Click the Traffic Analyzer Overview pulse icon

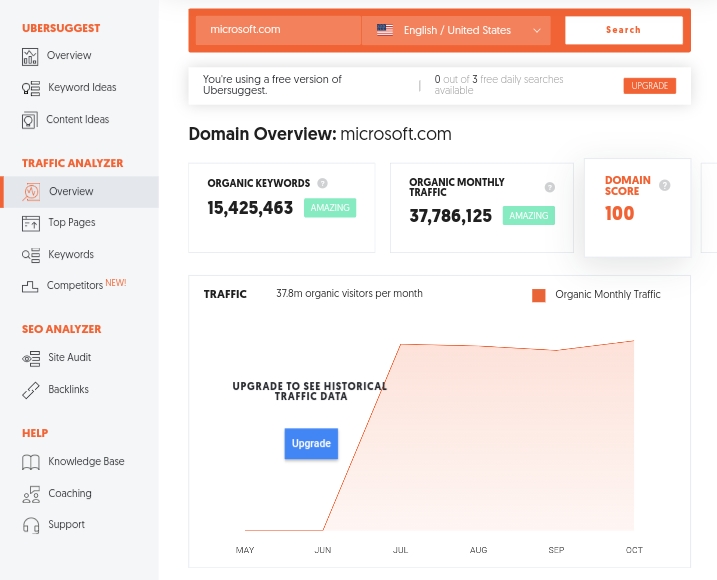[31, 192]
